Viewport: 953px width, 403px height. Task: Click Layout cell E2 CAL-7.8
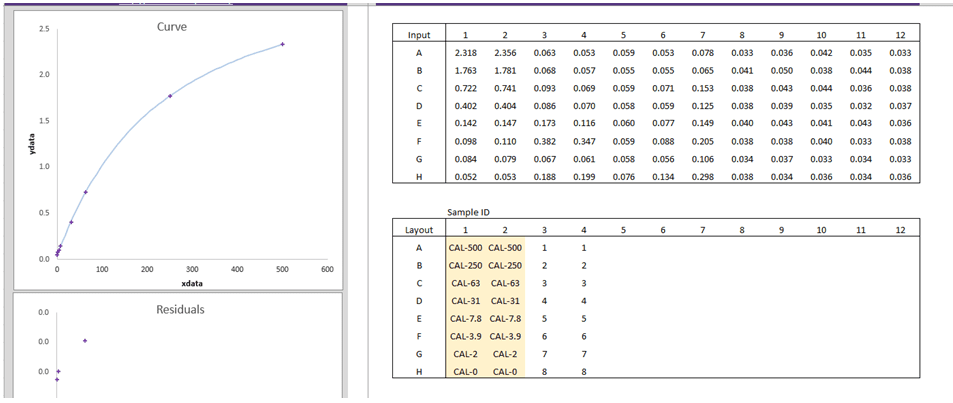tap(505, 318)
